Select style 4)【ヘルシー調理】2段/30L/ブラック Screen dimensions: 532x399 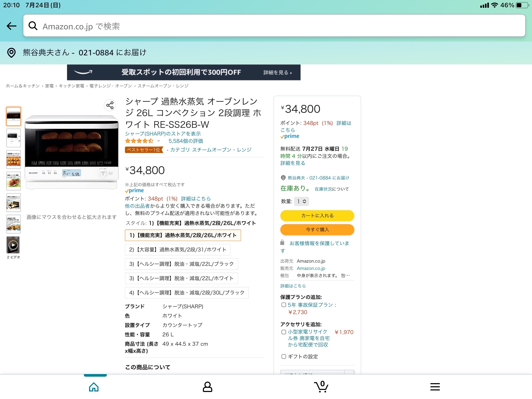point(187,293)
